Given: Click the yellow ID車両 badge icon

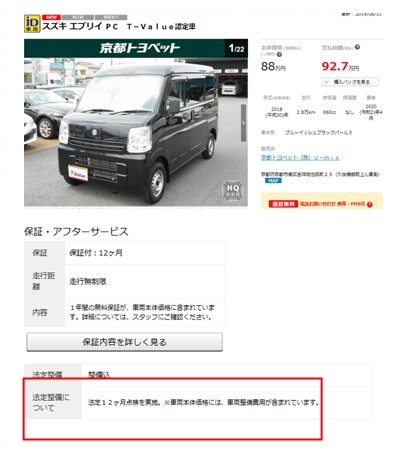Looking at the screenshot, I should [32, 24].
